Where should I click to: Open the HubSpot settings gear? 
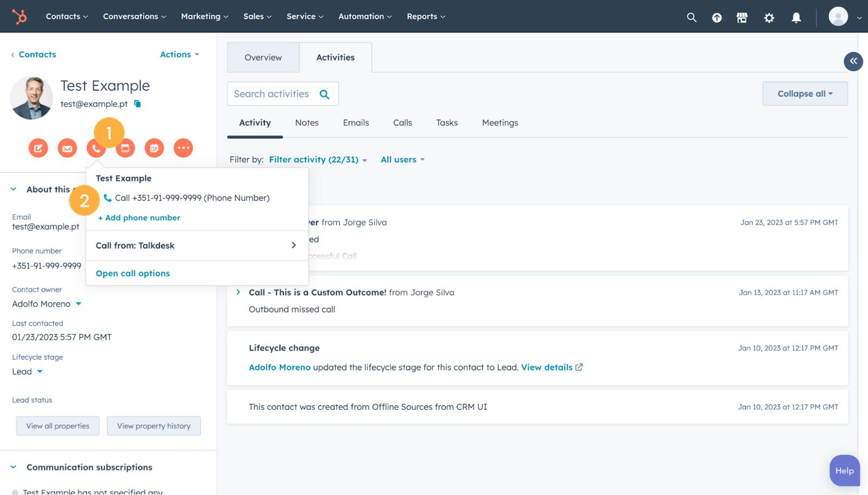click(769, 17)
